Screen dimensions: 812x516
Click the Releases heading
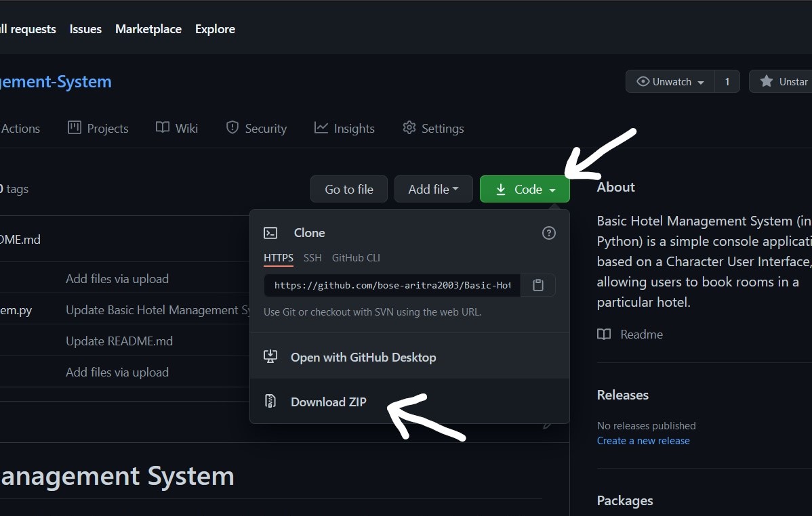tap(622, 395)
